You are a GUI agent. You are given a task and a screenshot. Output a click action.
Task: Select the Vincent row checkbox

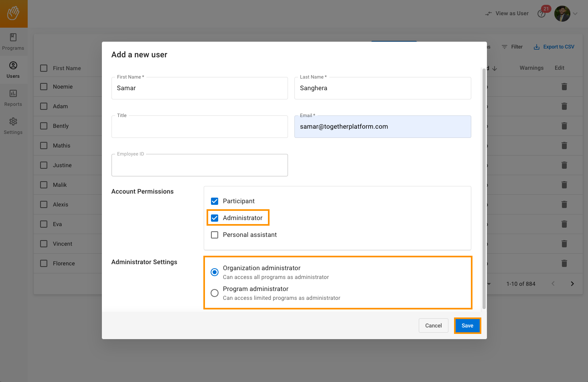(44, 244)
